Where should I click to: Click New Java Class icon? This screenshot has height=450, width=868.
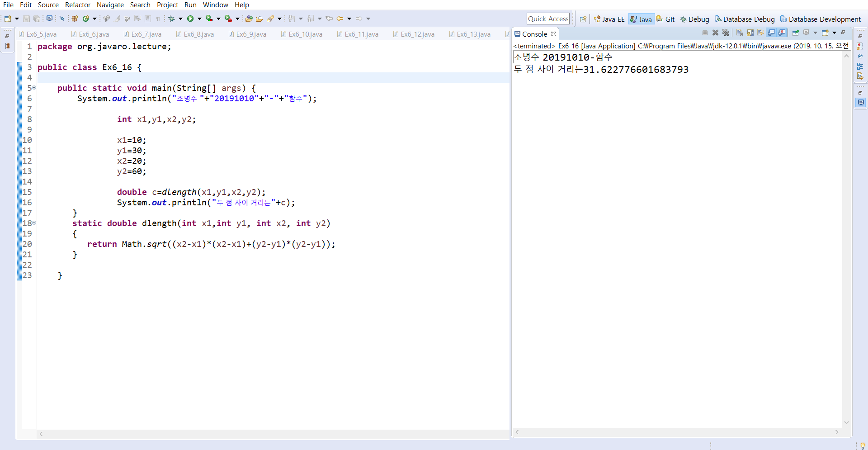(85, 19)
